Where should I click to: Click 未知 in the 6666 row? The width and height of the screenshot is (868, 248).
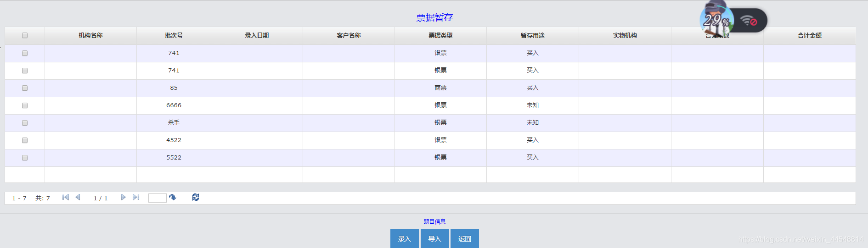click(533, 105)
